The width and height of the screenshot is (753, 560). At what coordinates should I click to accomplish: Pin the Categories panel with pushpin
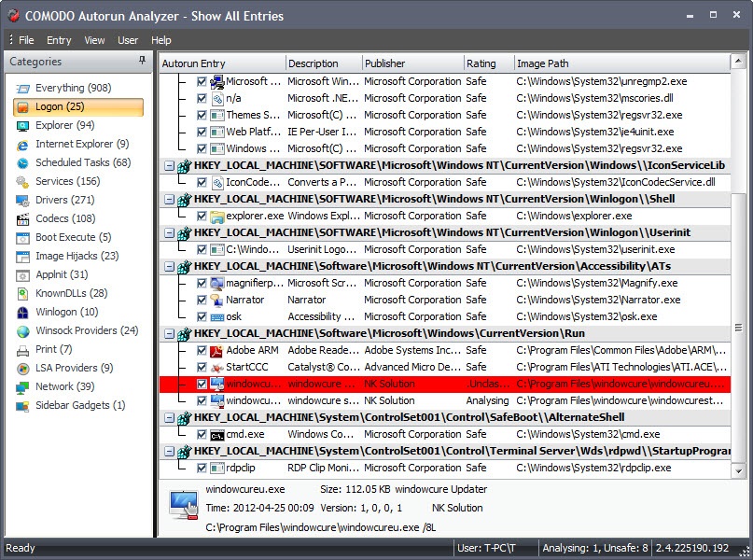[142, 60]
